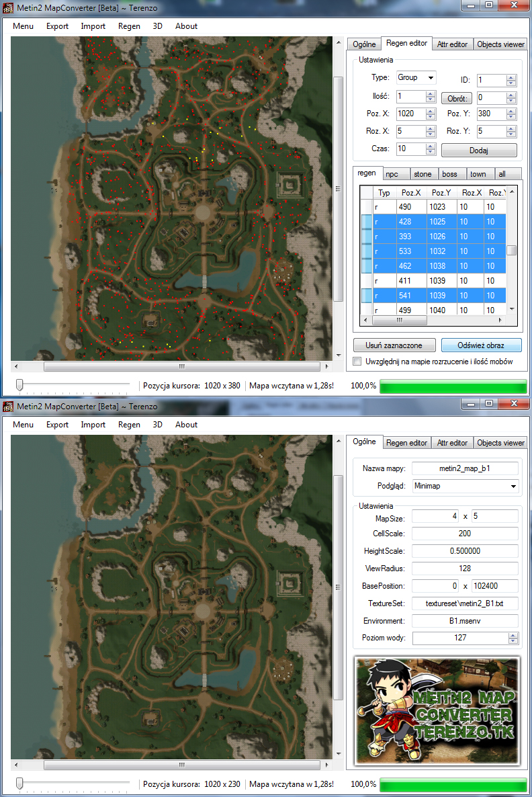Open the Type dropdown showing Group
Screen dimensions: 532x797
[x=416, y=77]
